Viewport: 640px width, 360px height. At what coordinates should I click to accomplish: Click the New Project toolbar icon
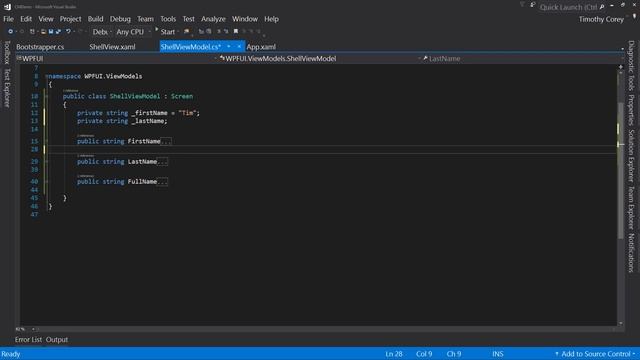[32, 31]
